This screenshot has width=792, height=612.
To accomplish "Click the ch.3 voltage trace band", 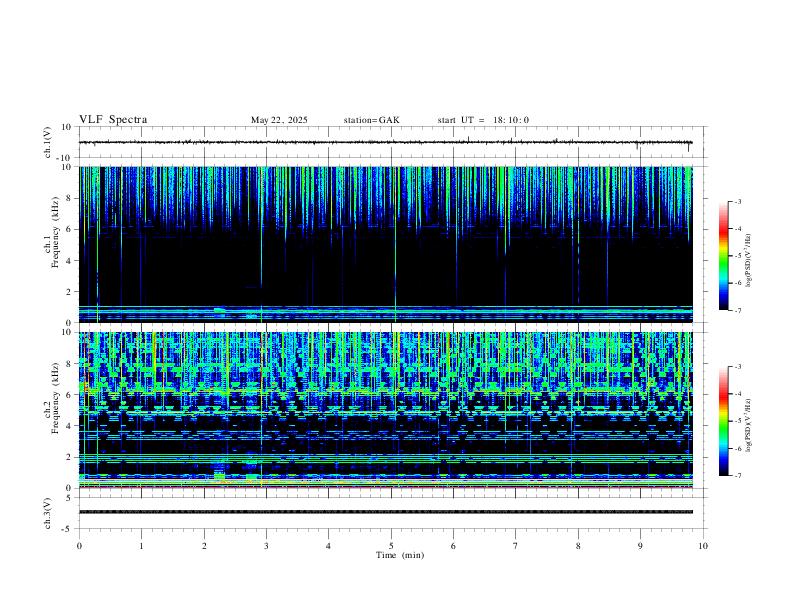I will [385, 512].
